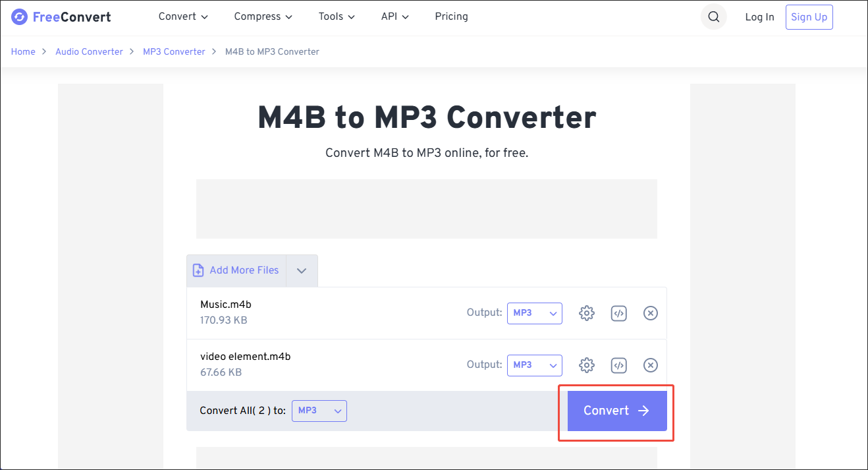Open the output format dropdown for Music.m4b
The height and width of the screenshot is (470, 868).
click(534, 313)
